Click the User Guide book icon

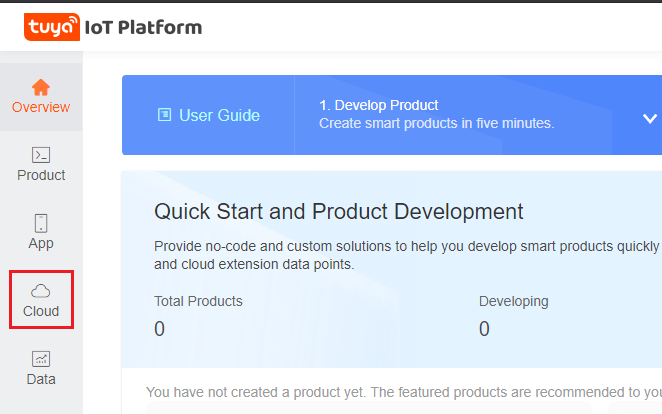coord(165,115)
